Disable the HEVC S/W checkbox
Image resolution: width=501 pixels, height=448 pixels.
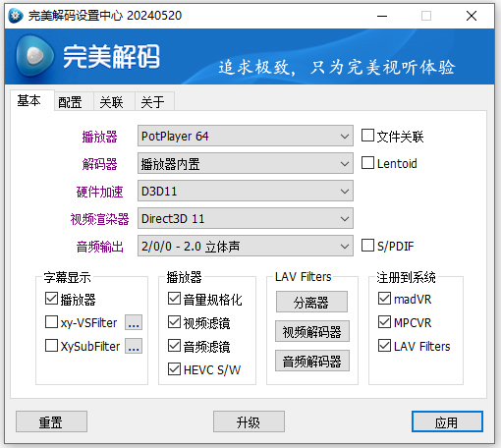pyautogui.click(x=174, y=369)
